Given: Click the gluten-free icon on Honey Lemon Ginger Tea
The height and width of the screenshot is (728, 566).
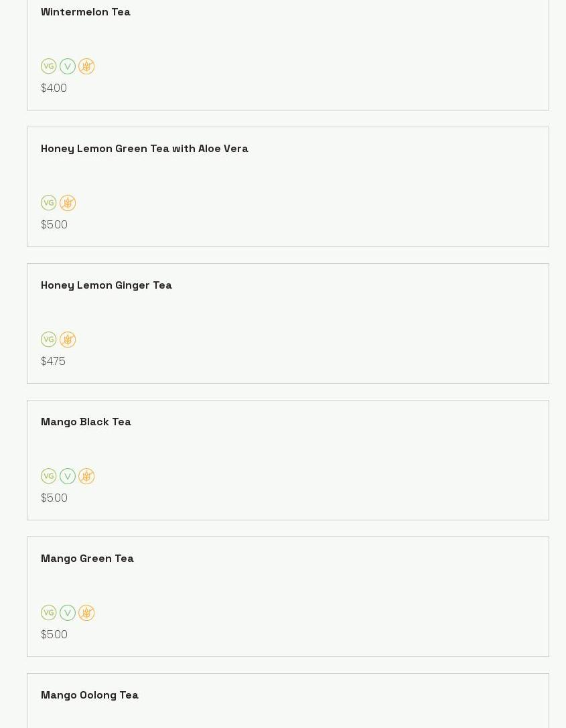Looking at the screenshot, I should (x=68, y=340).
